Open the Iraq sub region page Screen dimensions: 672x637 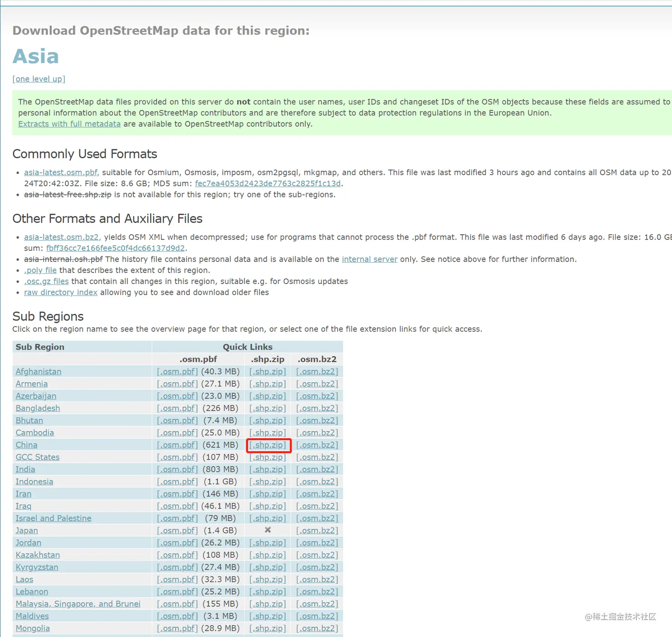pos(24,506)
